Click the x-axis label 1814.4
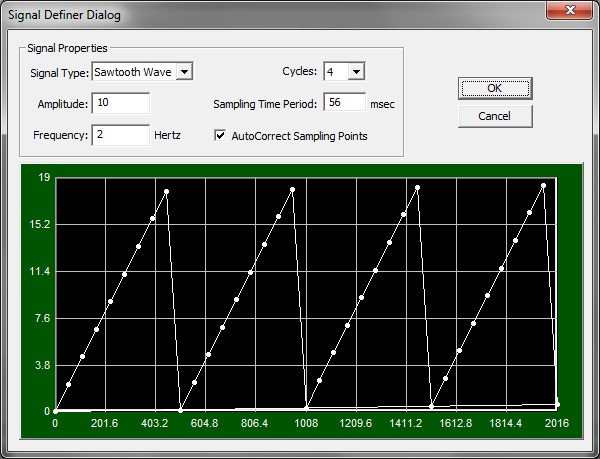Viewport: 600px width, 459px height. (x=506, y=423)
